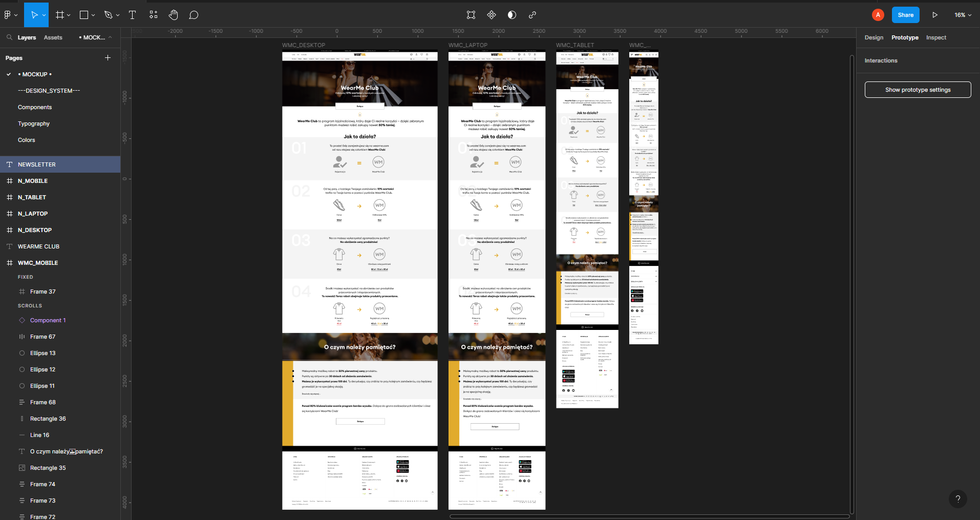Add a new page with plus icon

click(108, 58)
